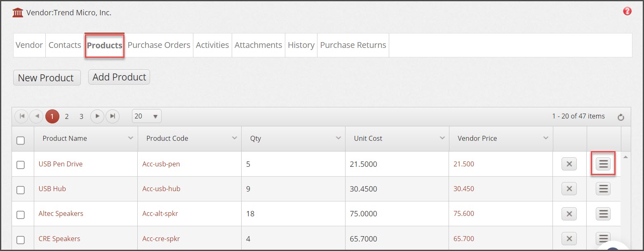Viewport: 644px width, 251px height.
Task: Go to the last page of products
Action: point(113,116)
